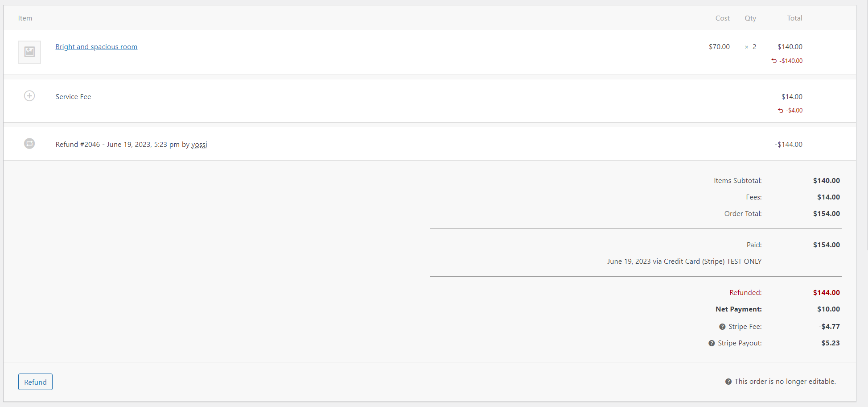Click the Net Payment amount $10.00
This screenshot has height=407, width=868.
click(828, 309)
